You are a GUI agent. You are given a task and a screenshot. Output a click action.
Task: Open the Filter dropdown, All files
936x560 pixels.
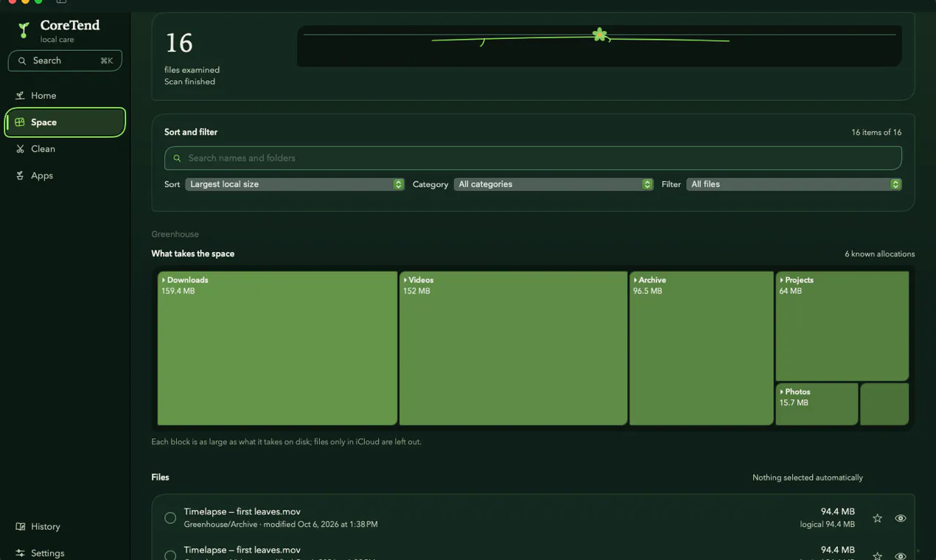point(794,184)
